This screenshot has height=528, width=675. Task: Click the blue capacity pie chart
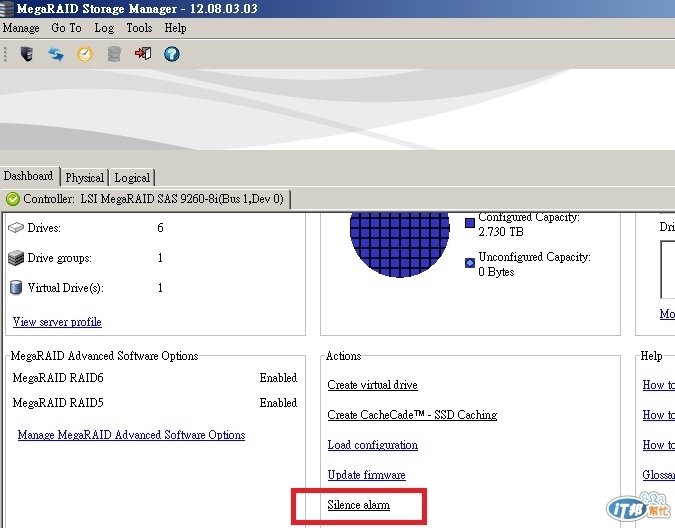coord(399,244)
